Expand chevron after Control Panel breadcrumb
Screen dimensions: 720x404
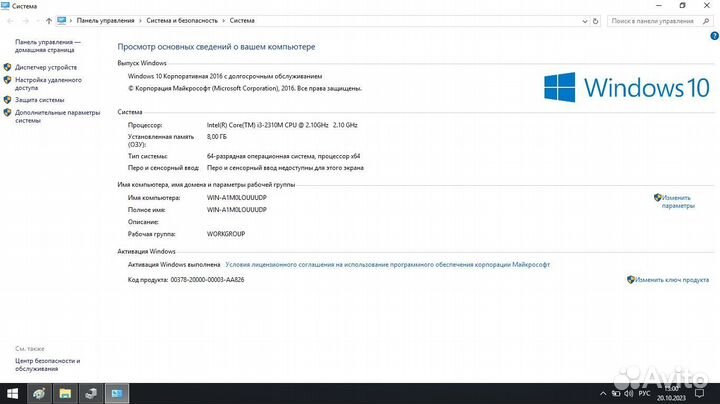(x=141, y=21)
